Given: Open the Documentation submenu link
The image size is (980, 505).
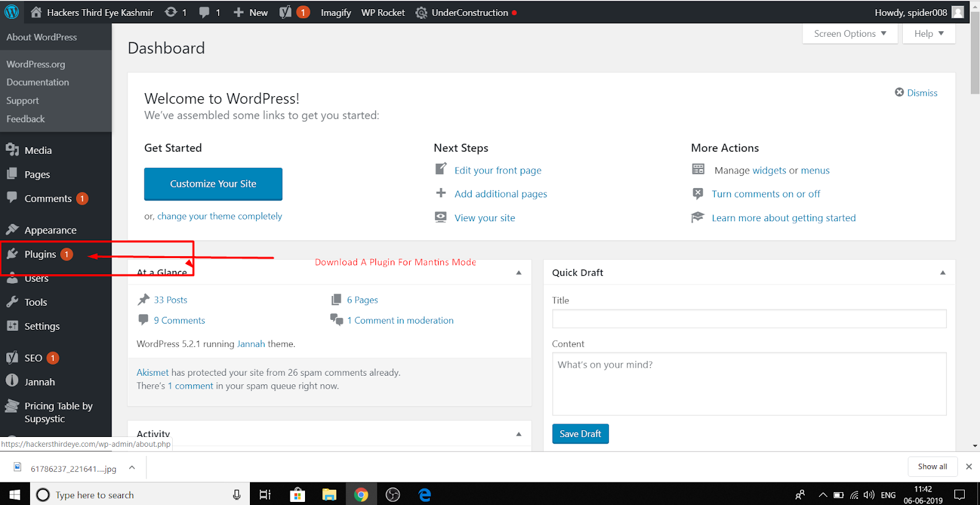Looking at the screenshot, I should (37, 82).
